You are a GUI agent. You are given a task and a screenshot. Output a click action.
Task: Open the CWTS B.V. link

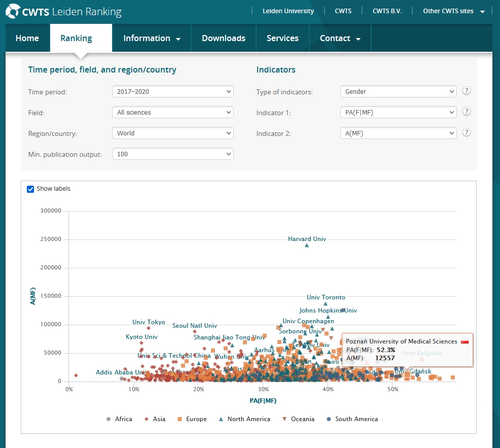pyautogui.click(x=387, y=11)
